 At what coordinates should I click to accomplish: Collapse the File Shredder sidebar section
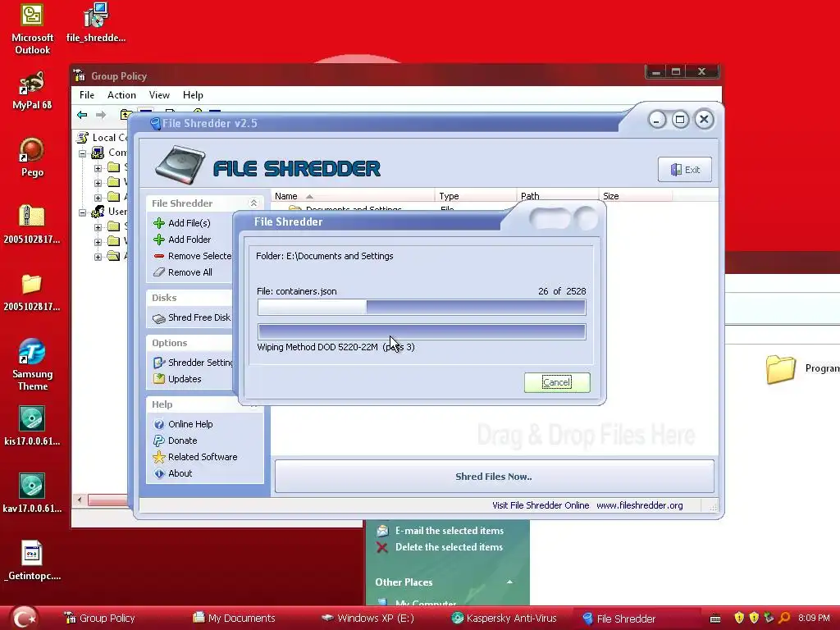[253, 203]
